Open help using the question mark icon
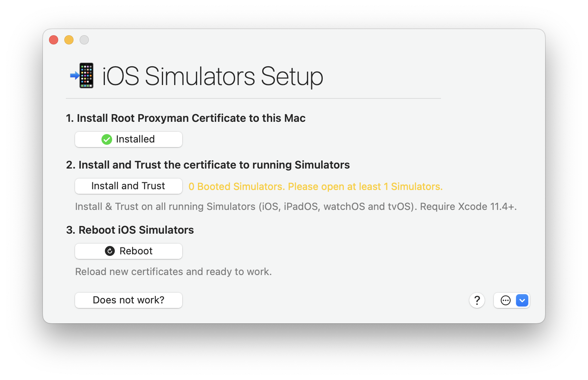 point(477,300)
